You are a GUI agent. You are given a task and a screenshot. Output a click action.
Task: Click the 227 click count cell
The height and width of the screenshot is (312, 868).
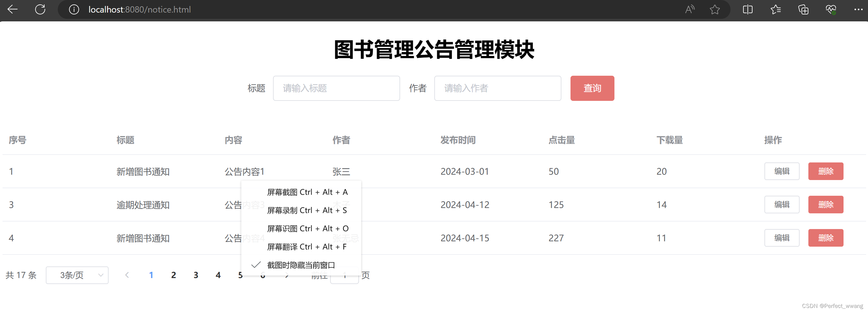click(556, 238)
